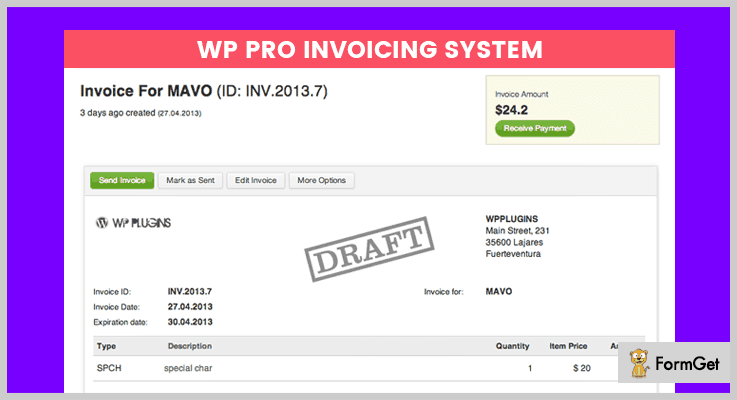Click the 'Main Street, 231' address line
Viewport: 737px width, 400px height.
pyautogui.click(x=517, y=231)
